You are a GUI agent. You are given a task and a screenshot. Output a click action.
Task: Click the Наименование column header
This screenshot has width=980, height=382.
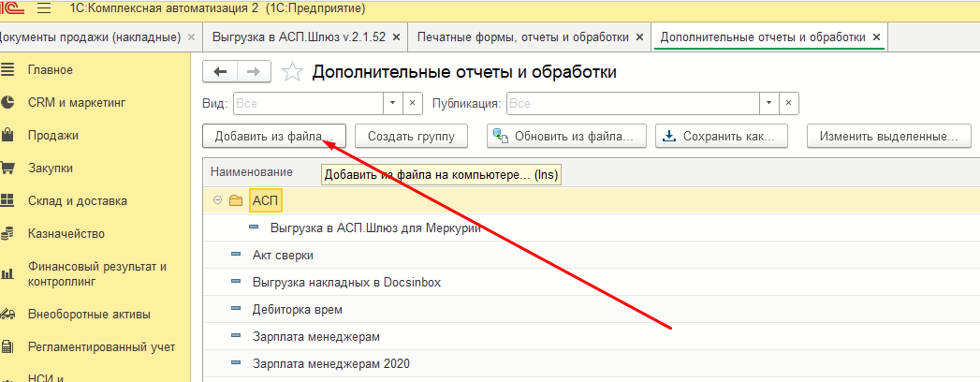point(251,172)
